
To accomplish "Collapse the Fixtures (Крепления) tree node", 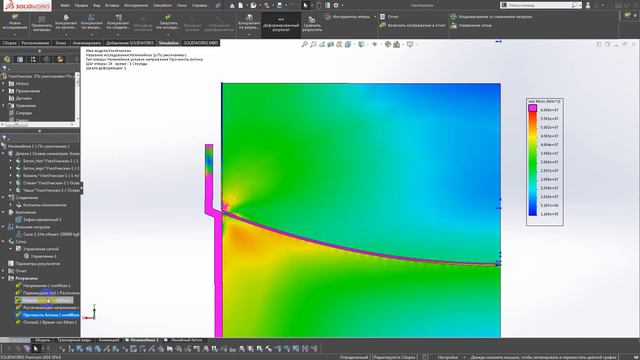I will pyautogui.click(x=4, y=212).
